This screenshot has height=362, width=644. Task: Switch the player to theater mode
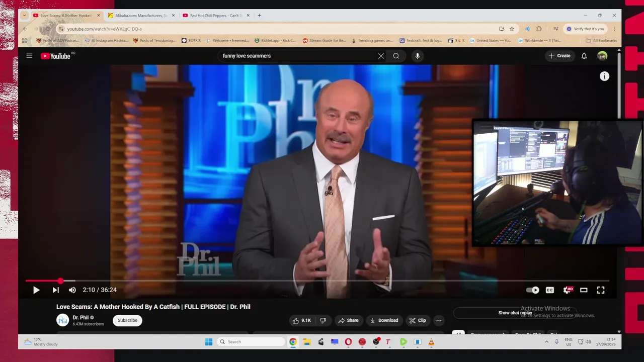[584, 290]
